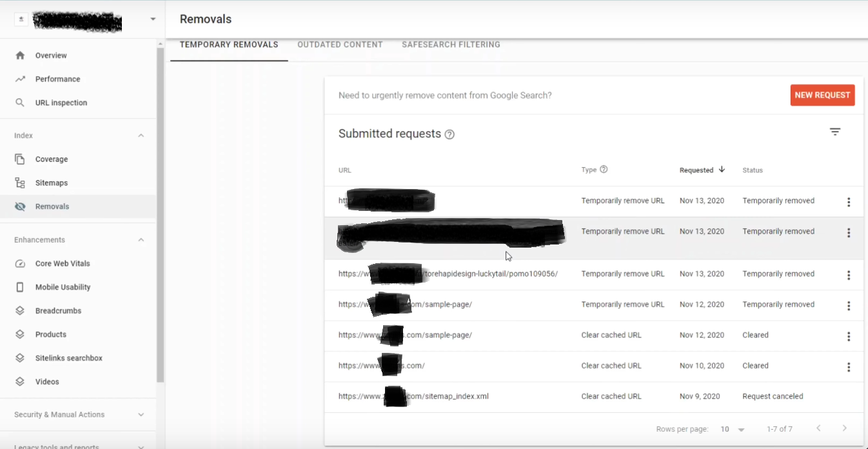
Task: Click the URL inspection magnifier icon
Action: coord(21,102)
